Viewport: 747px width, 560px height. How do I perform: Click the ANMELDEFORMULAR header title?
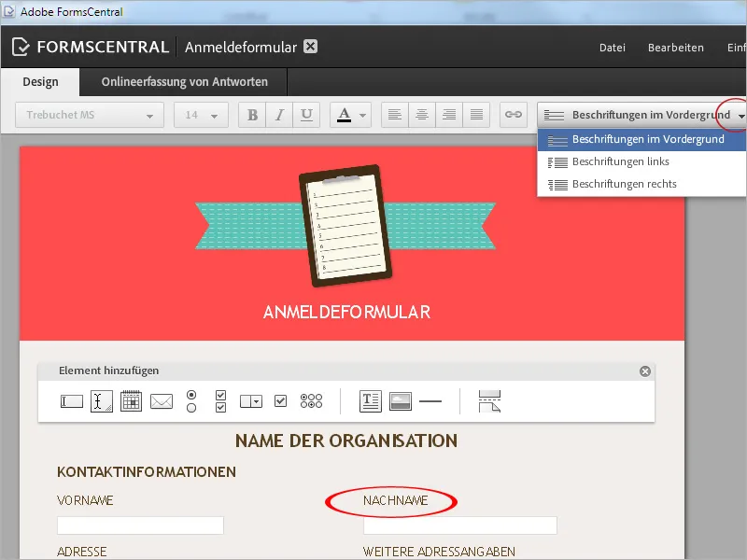346,313
